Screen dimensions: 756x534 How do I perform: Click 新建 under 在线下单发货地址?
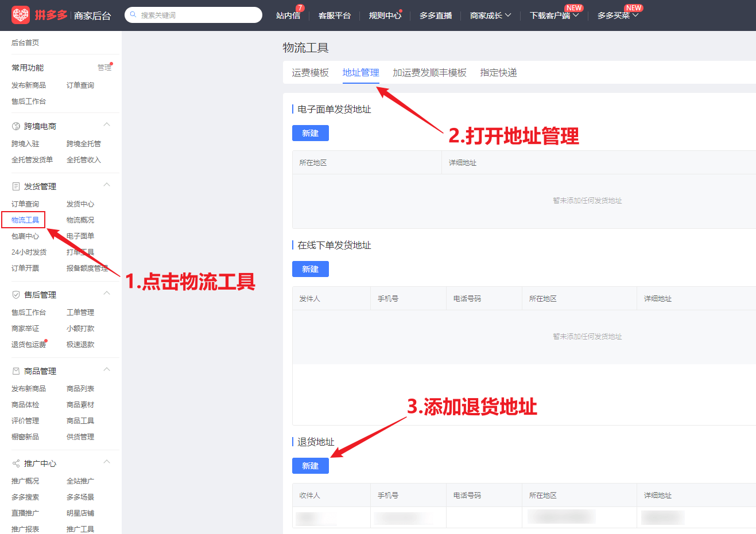[311, 269]
